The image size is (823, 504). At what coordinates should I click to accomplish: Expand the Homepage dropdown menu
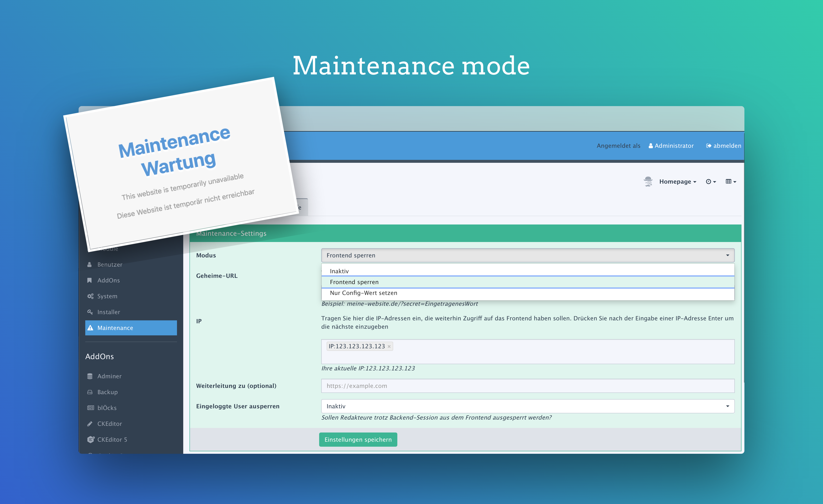pyautogui.click(x=677, y=181)
